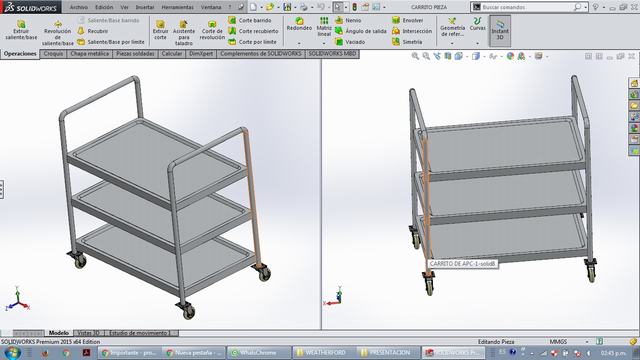The width and height of the screenshot is (640, 360).
Task: Click the MMGS unit system selector
Action: (558, 342)
